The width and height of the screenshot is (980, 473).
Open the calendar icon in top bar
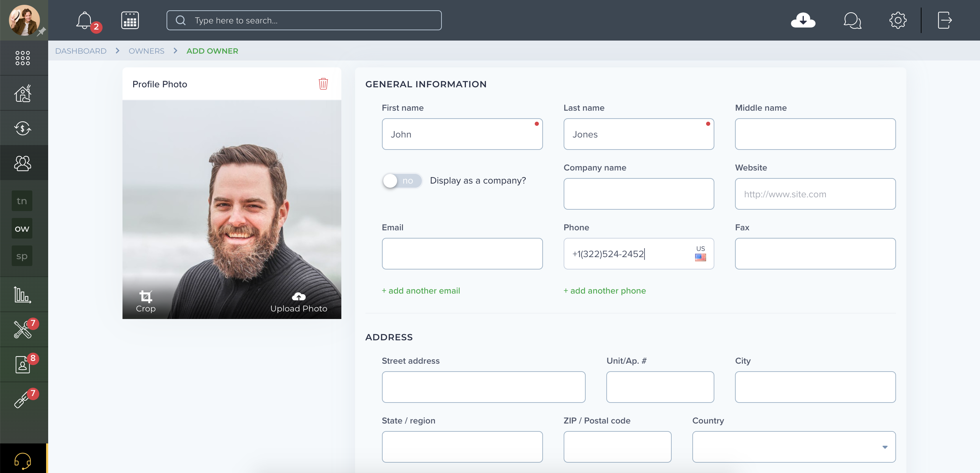(130, 20)
